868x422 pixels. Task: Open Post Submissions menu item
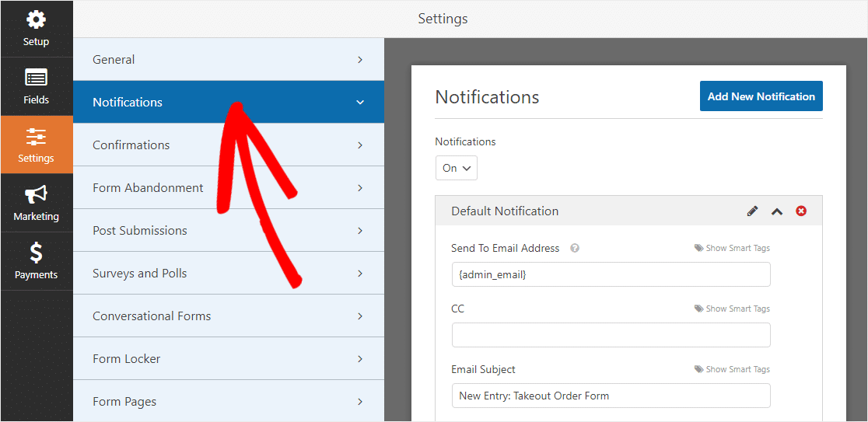click(229, 230)
